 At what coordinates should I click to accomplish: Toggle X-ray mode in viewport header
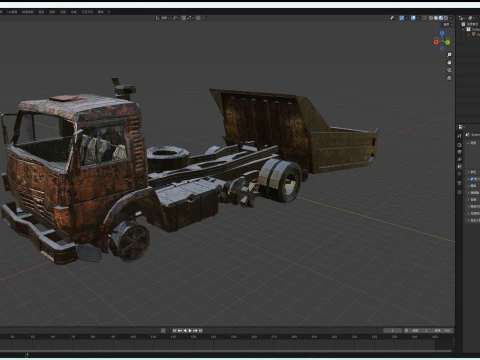tap(424, 18)
